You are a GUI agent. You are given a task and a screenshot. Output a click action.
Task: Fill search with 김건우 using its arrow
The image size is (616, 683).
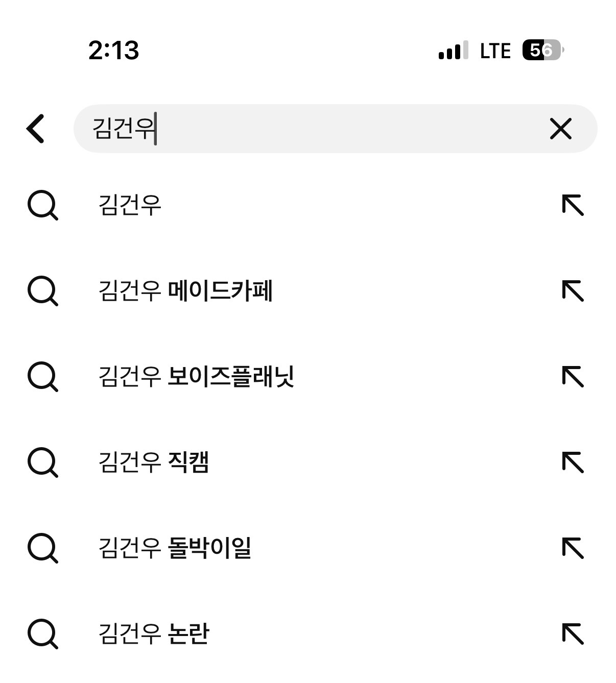[x=573, y=205]
